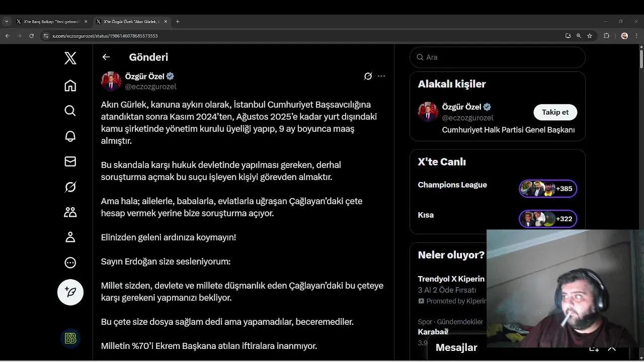Click the Ara search field
Viewport: 644px width, 362px height.
[x=498, y=57]
